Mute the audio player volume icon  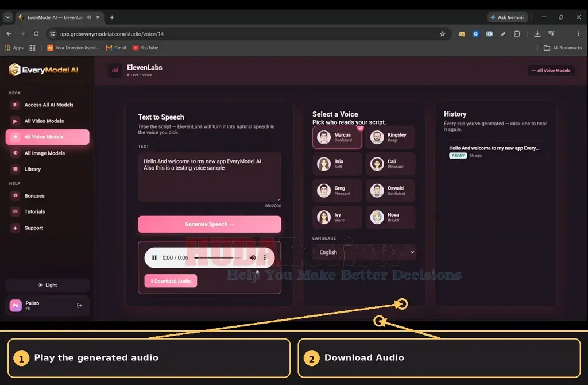[253, 258]
